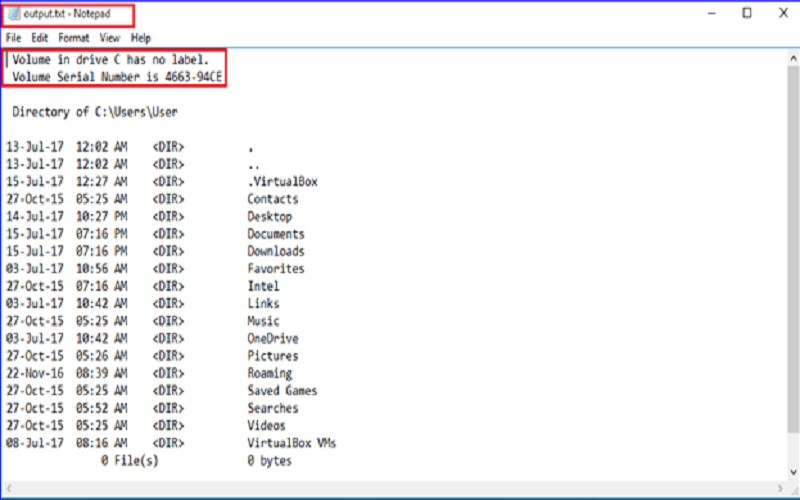Open the Format menu
This screenshot has height=500, width=800.
tap(73, 38)
